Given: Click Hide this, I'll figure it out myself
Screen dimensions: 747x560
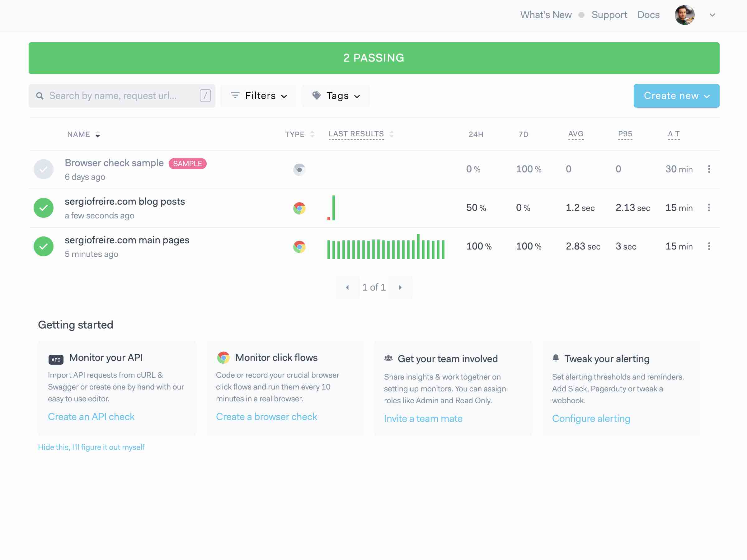Looking at the screenshot, I should [x=91, y=447].
